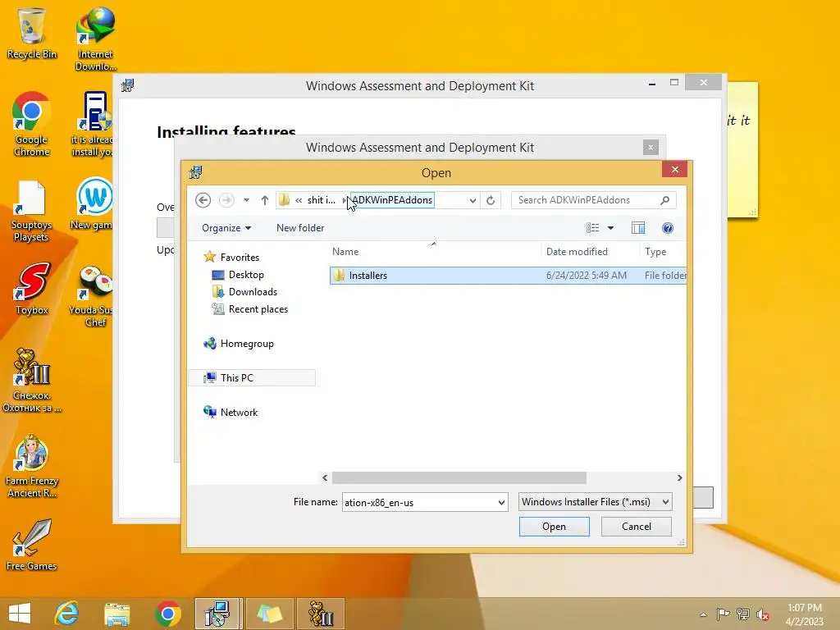The image size is (840, 630).
Task: Click the Installers date 6/24/2022 5:49 AM
Action: click(586, 276)
